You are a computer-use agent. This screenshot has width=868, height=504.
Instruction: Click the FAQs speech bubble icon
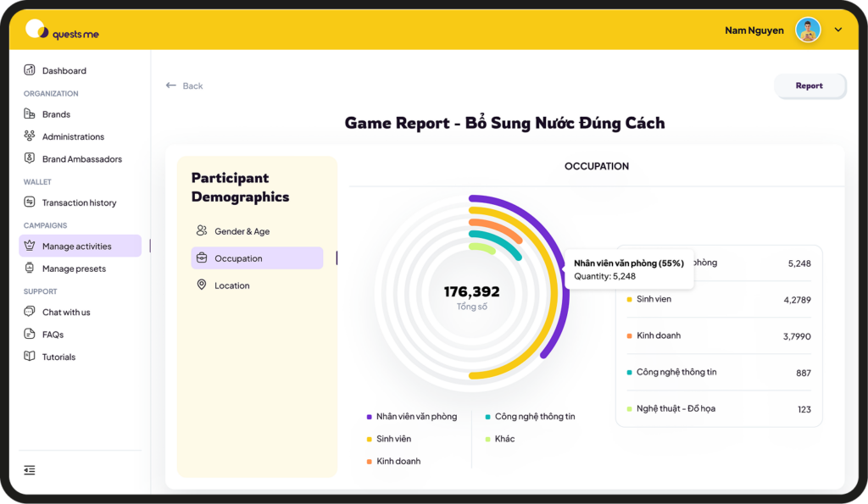tap(30, 335)
